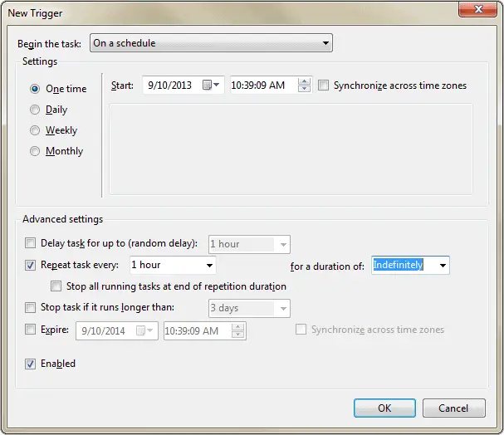Enable Stop task if it runs longer than
This screenshot has height=435, width=504.
click(x=30, y=307)
